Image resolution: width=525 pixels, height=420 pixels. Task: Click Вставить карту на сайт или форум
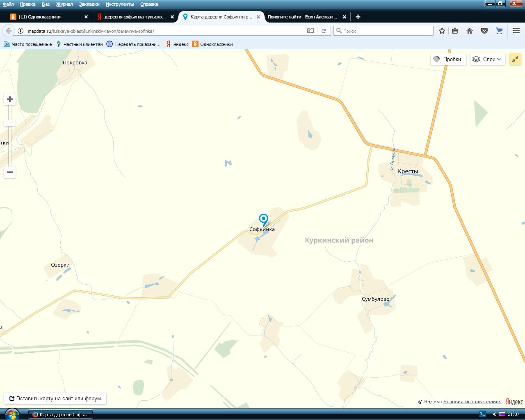[55, 398]
